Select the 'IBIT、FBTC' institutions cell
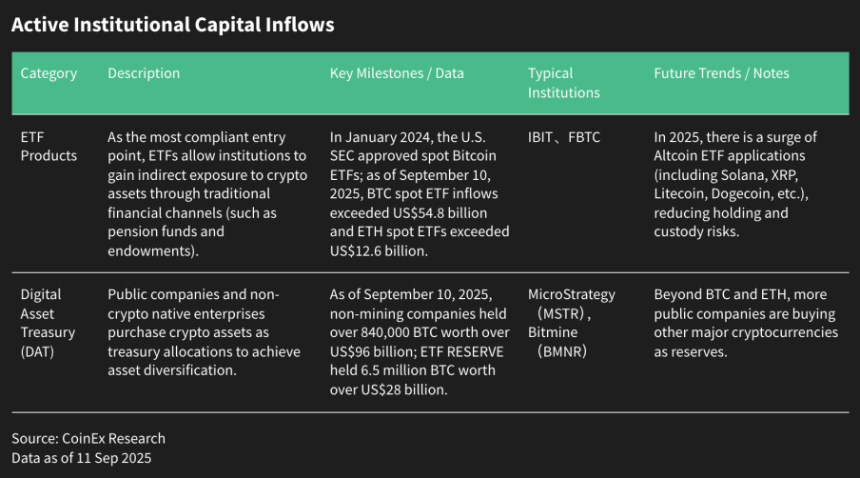This screenshot has height=478, width=860. [564, 137]
